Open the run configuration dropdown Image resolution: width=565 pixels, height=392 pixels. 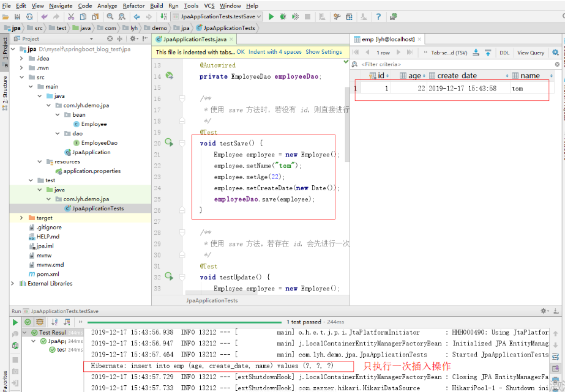[x=216, y=17]
